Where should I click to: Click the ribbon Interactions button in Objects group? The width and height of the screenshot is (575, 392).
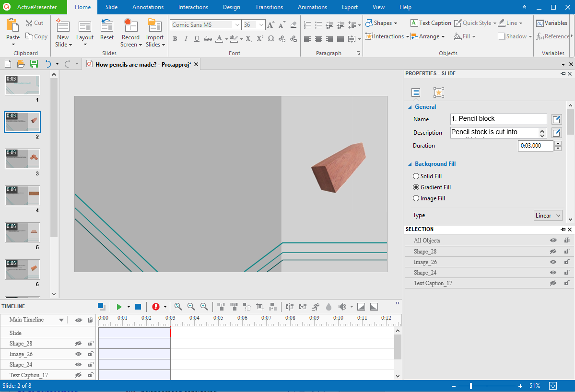click(387, 36)
